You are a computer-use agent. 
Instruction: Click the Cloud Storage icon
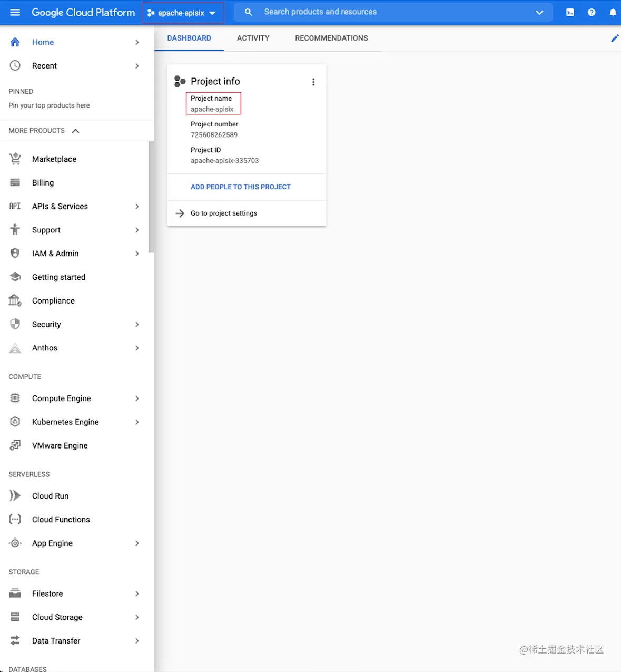(15, 617)
